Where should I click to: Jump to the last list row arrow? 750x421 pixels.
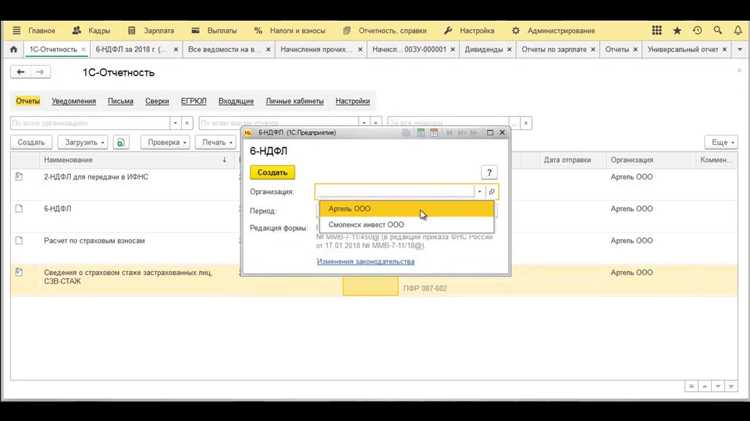point(731,386)
